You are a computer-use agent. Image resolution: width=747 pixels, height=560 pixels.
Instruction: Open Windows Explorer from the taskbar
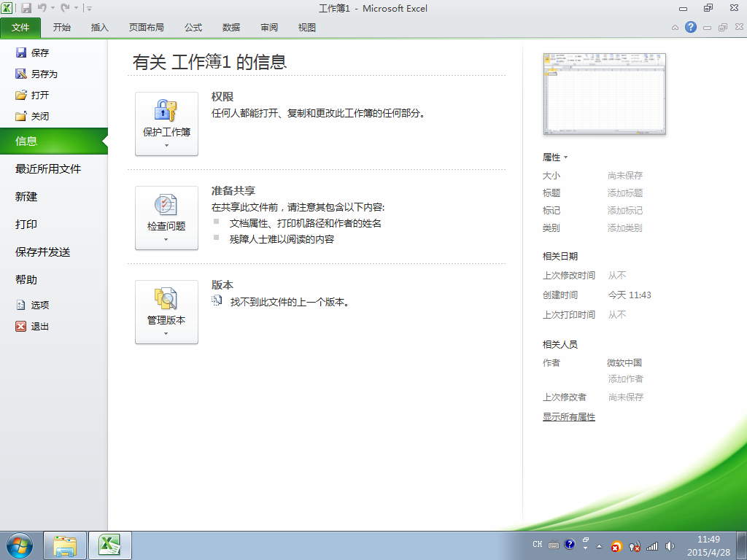click(x=65, y=545)
